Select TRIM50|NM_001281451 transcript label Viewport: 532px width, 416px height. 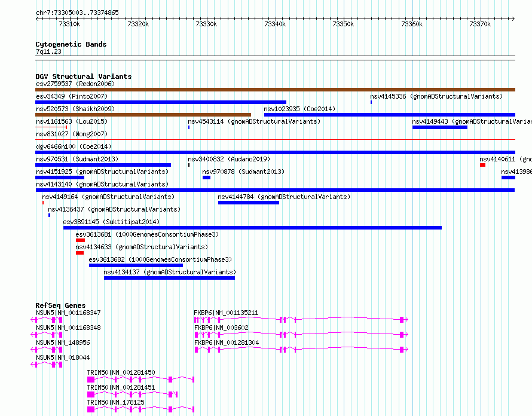click(x=121, y=387)
